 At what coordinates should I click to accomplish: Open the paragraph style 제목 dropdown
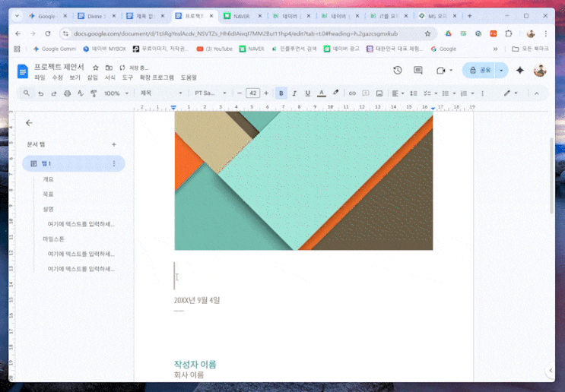point(161,93)
